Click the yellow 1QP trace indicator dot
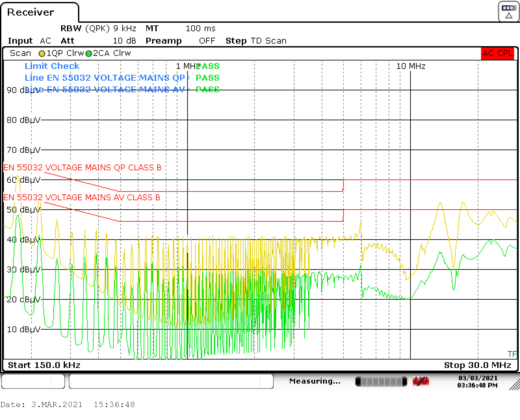Viewport: 520px width, 420px height. (x=42, y=53)
